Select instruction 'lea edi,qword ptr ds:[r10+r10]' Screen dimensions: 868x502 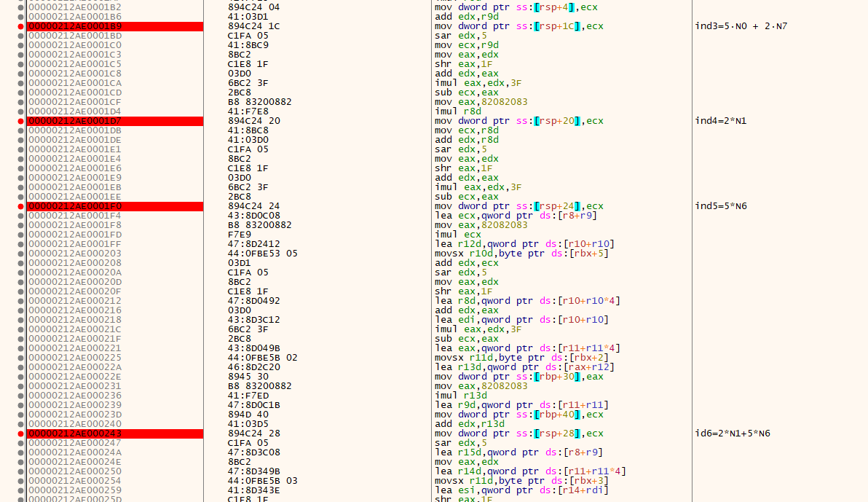point(521,320)
